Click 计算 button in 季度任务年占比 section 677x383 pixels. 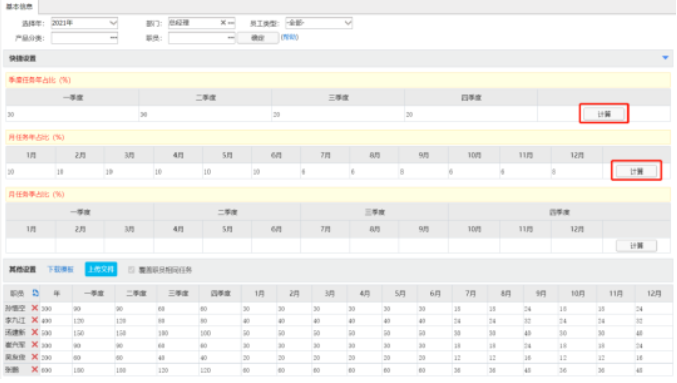[604, 114]
